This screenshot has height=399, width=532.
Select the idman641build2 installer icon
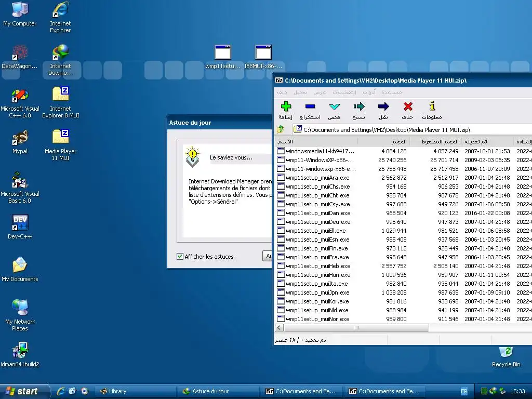coord(20,354)
